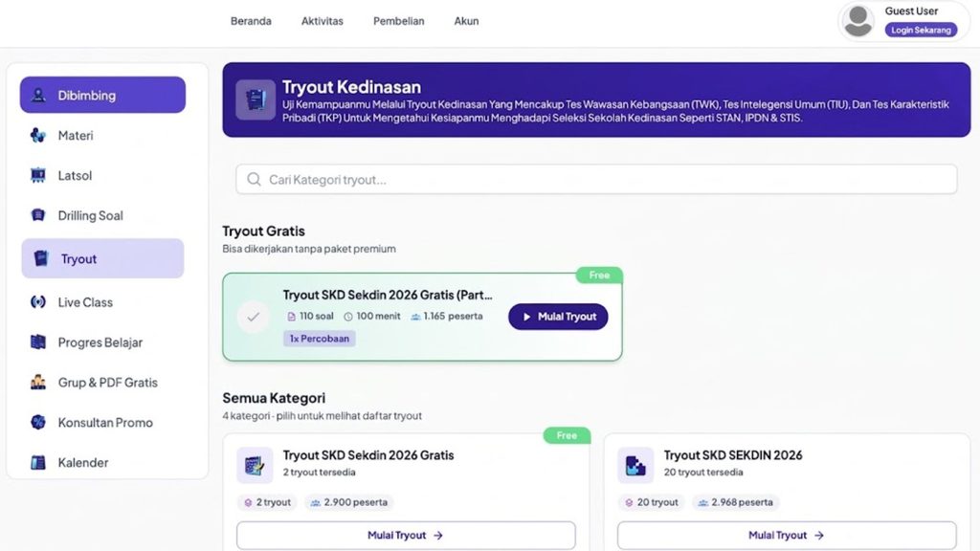Open Konsultan Promo label in sidebar
This screenshot has width=980, height=551.
(x=105, y=422)
